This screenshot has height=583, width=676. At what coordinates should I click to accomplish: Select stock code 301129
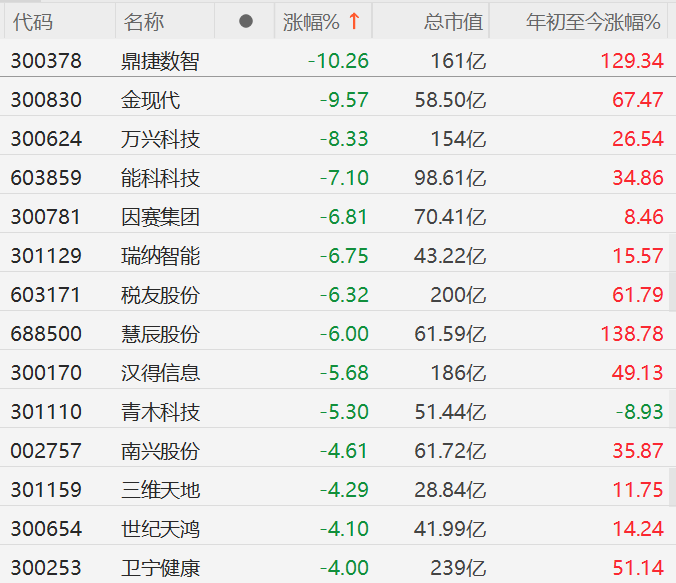coord(46,256)
